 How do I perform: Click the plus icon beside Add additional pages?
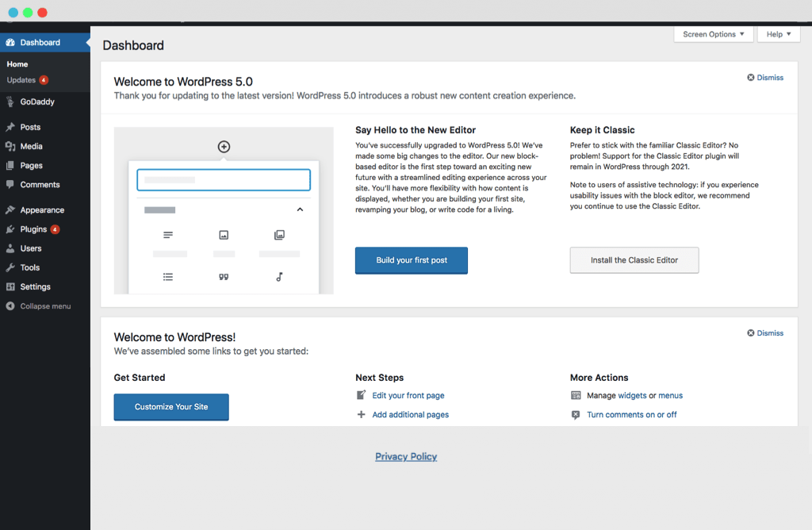pyautogui.click(x=359, y=414)
